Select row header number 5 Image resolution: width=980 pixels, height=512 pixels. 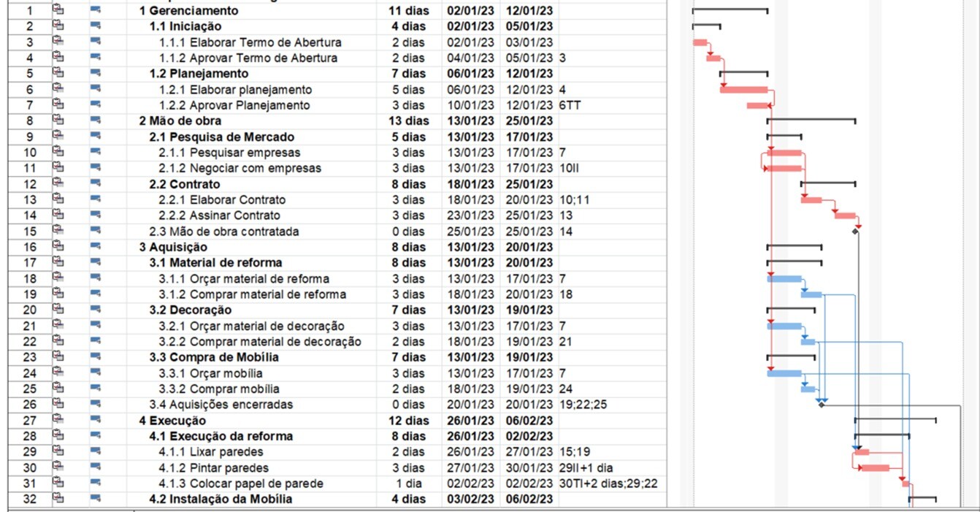pyautogui.click(x=29, y=74)
